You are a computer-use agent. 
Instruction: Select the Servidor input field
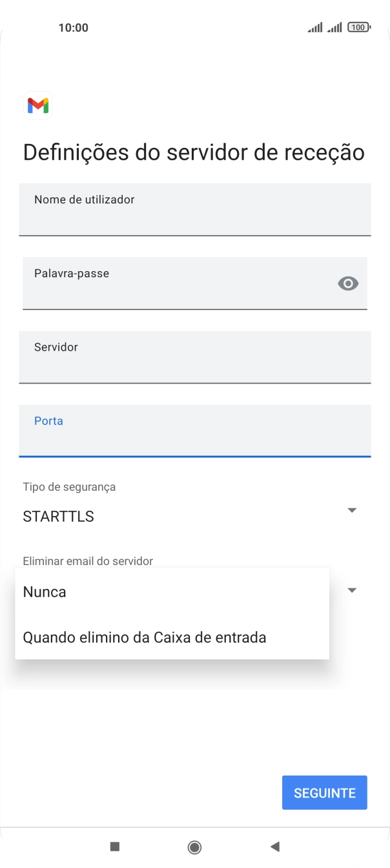pyautogui.click(x=194, y=357)
